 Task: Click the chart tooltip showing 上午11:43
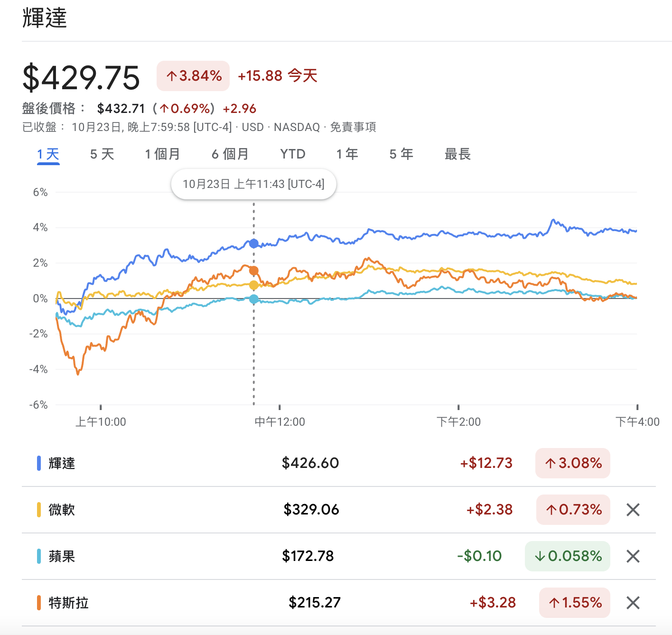[x=254, y=184]
